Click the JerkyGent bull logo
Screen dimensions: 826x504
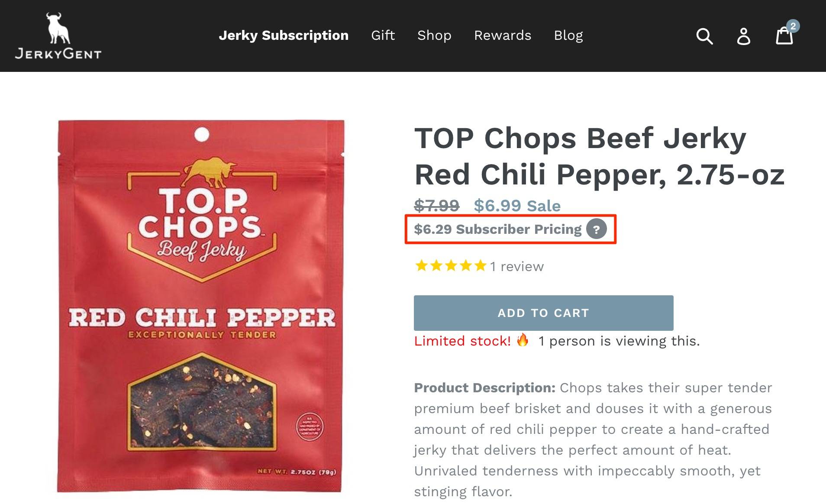coord(58,36)
